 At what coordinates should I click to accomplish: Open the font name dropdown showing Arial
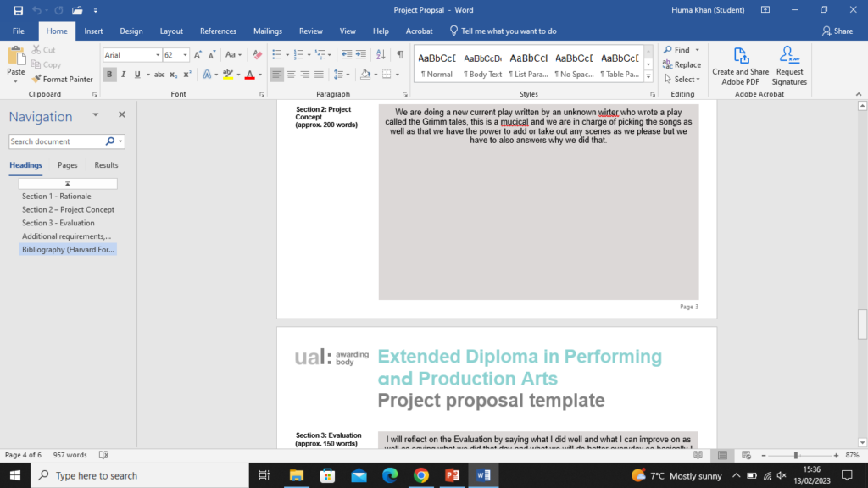(x=157, y=55)
